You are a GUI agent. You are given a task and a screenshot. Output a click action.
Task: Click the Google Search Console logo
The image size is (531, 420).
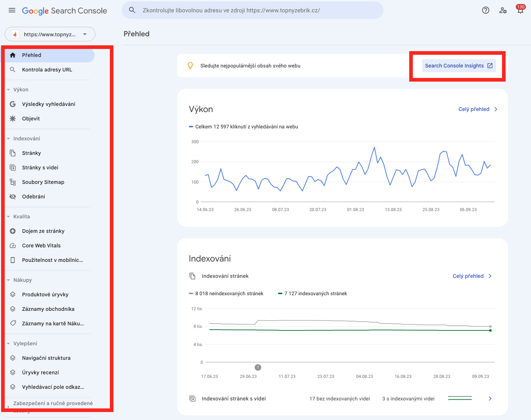click(65, 11)
